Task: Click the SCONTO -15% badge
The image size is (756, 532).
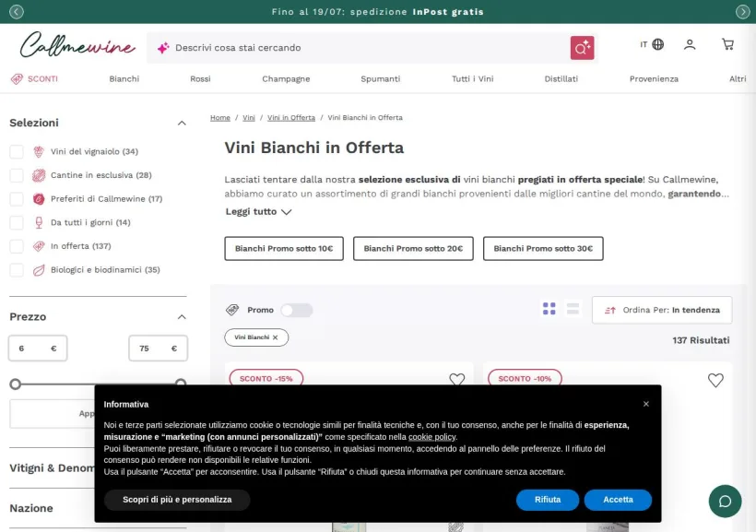Action: click(x=266, y=378)
